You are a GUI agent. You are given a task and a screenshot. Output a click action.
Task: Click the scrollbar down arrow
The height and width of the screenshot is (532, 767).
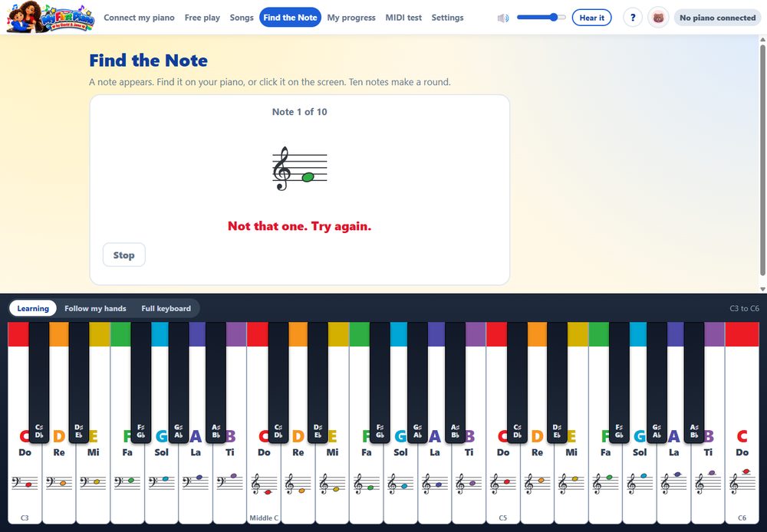[x=762, y=289]
